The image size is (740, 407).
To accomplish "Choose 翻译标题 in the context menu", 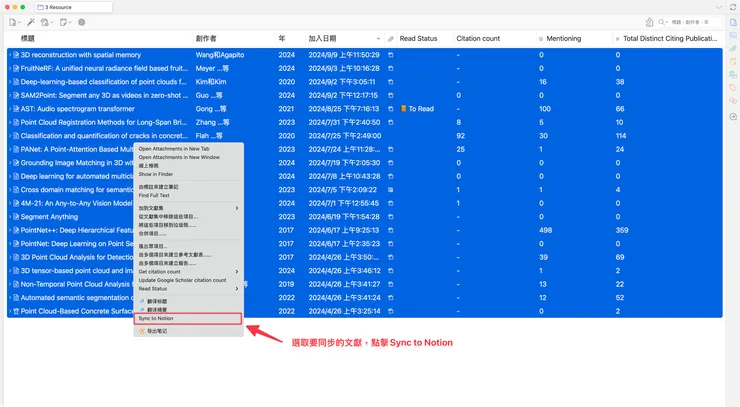I will [188, 301].
